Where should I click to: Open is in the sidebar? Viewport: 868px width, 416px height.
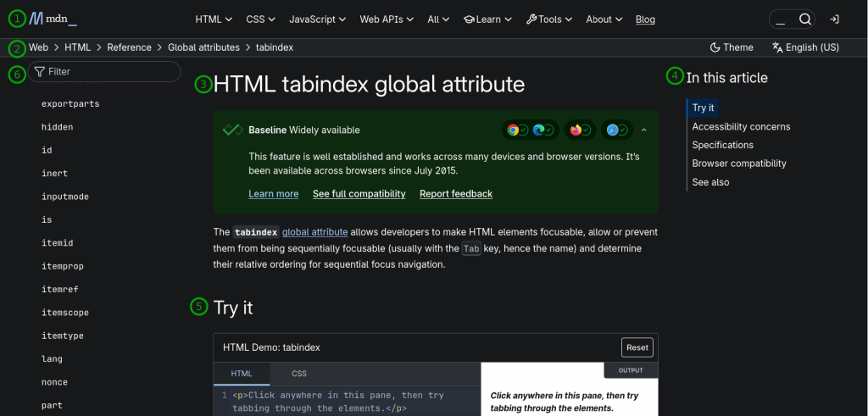tap(47, 220)
